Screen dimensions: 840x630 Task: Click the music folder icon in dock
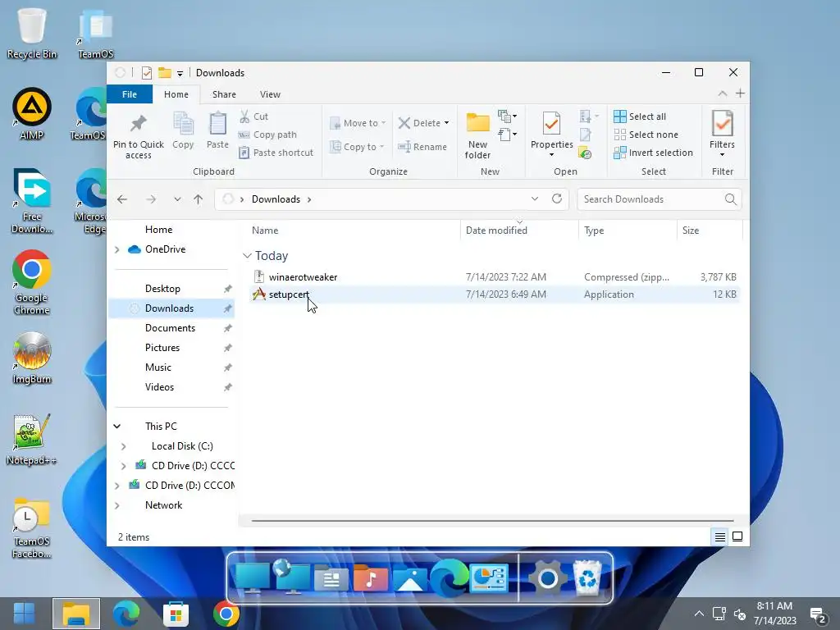point(370,578)
